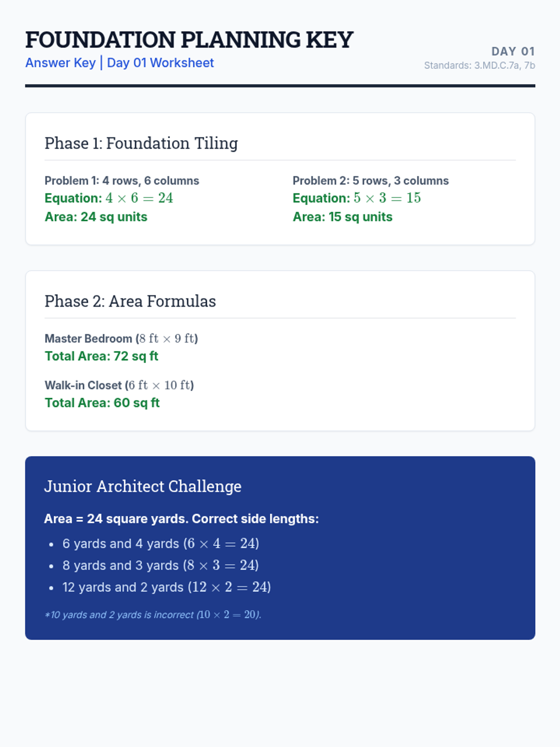Viewport: 560px width, 747px height.
Task: Click the Junior Architect Challenge heading
Action: coord(143,486)
